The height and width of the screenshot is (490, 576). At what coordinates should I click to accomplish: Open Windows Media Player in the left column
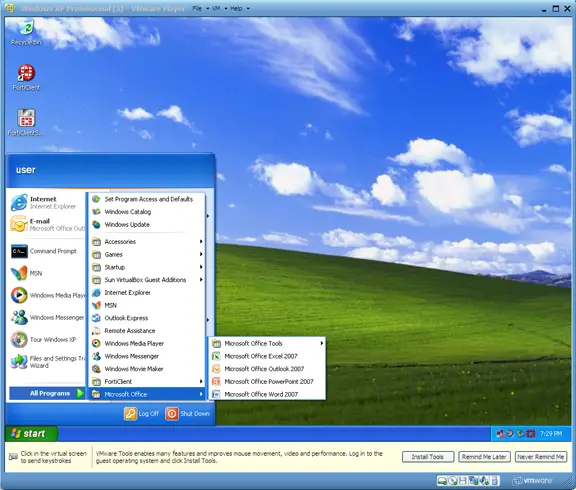47,295
